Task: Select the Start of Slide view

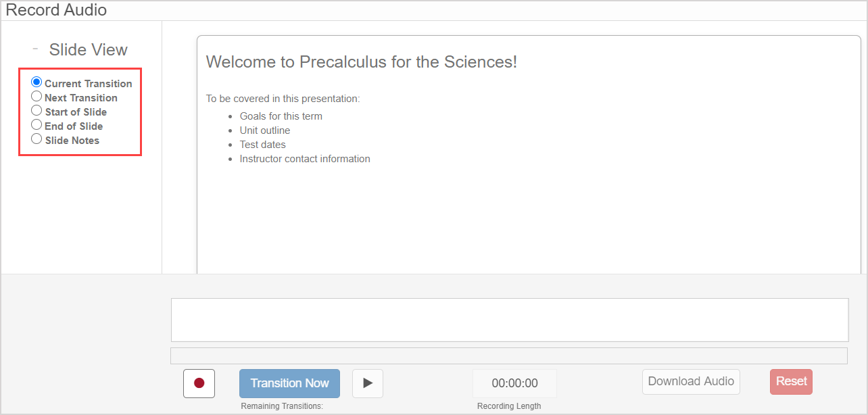Action: (37, 111)
